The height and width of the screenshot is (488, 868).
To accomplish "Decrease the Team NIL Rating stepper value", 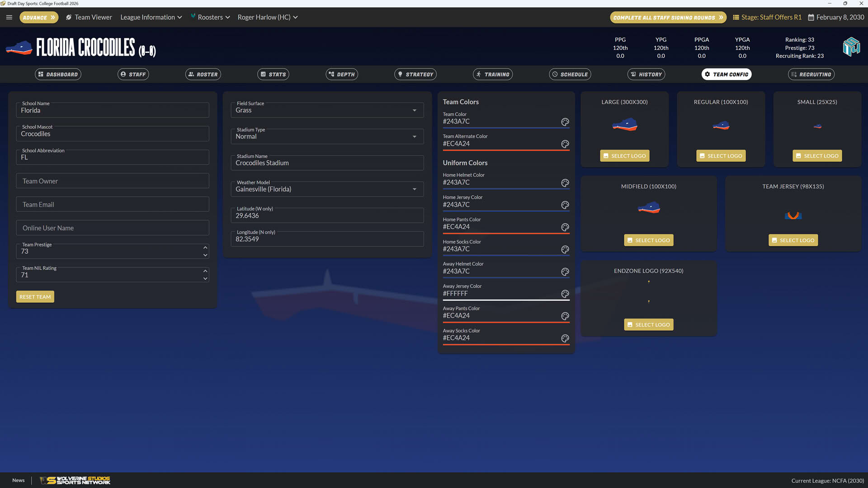I will [x=205, y=279].
